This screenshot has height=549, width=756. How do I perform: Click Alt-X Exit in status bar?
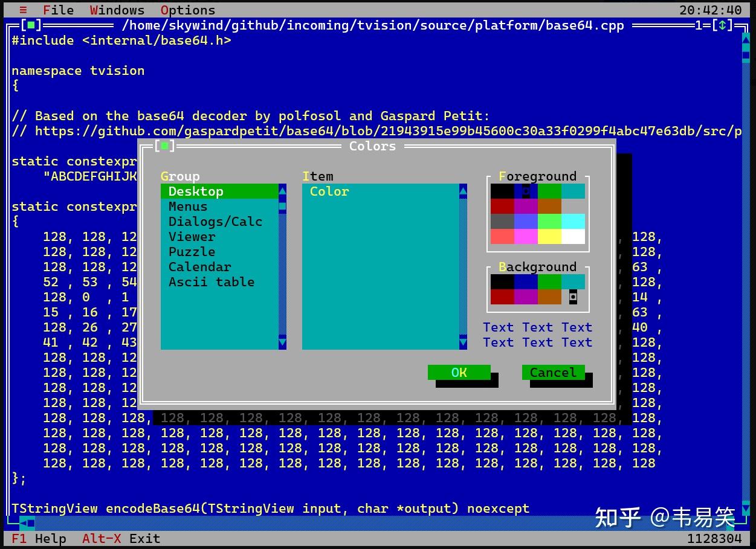click(121, 539)
